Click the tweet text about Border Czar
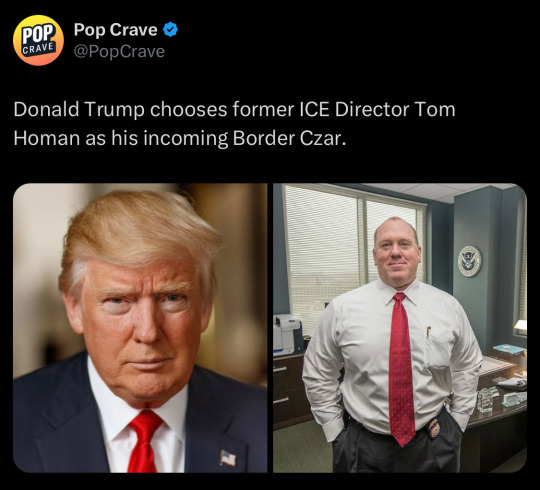 click(x=235, y=123)
